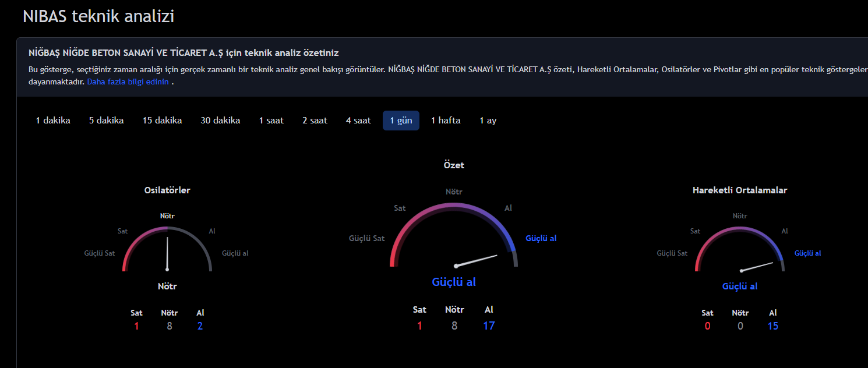
Task: Click 'Güçlü al' label on the Osilatörler gauge
Action: [235, 253]
